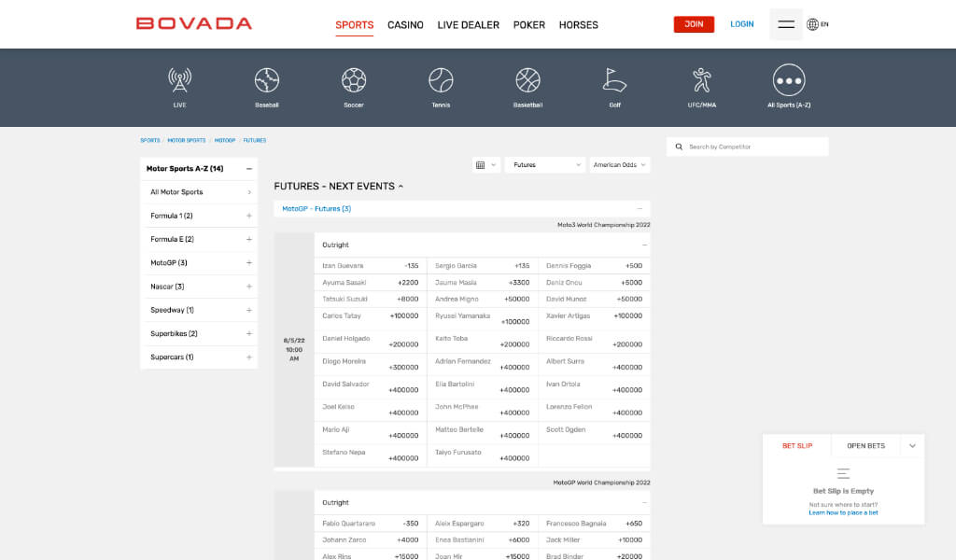Screen dimensions: 956x560
Task: Go to Futures breadcrumb
Action: click(255, 141)
